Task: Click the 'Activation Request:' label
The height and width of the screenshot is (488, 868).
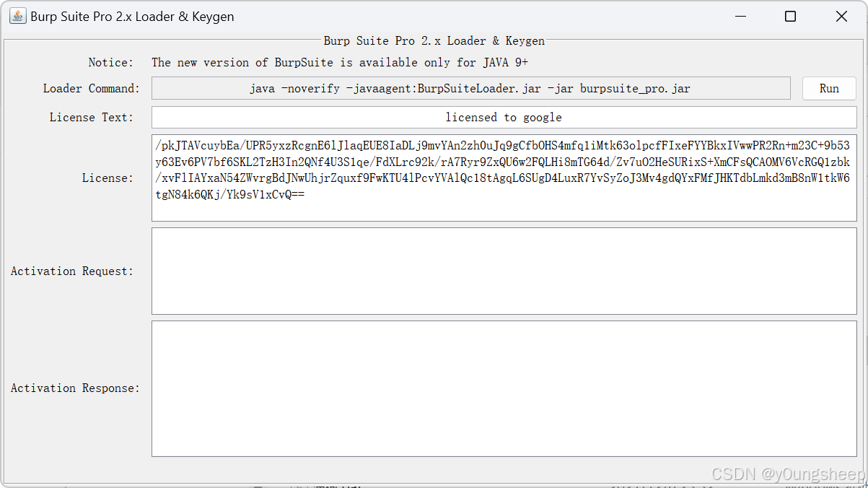Action: pos(72,271)
